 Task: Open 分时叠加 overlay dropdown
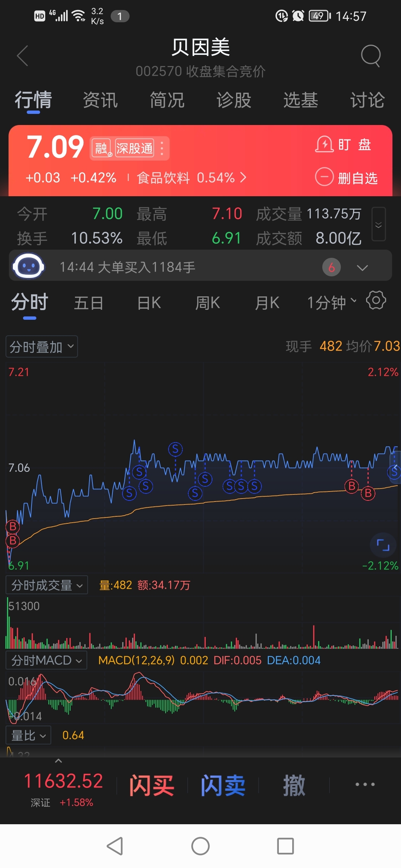click(42, 347)
